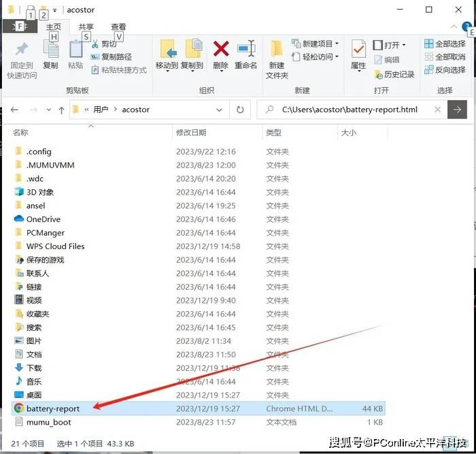Click the red Delete (删除) icon

coord(221,48)
